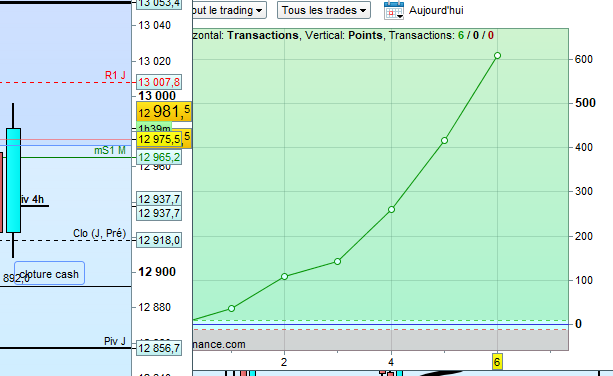Click the R1 J price tag 13 007,8
This screenshot has height=376, width=613.
[x=159, y=82]
